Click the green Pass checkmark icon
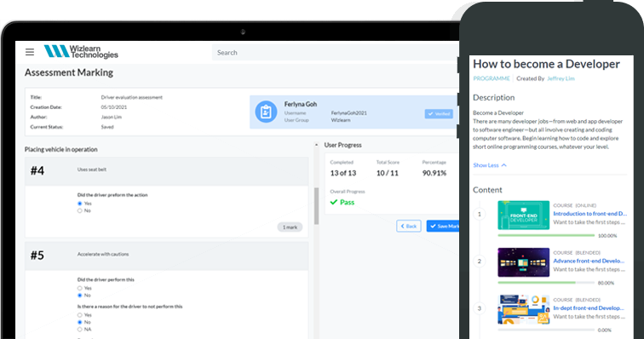This screenshot has height=339, width=644. coord(334,202)
